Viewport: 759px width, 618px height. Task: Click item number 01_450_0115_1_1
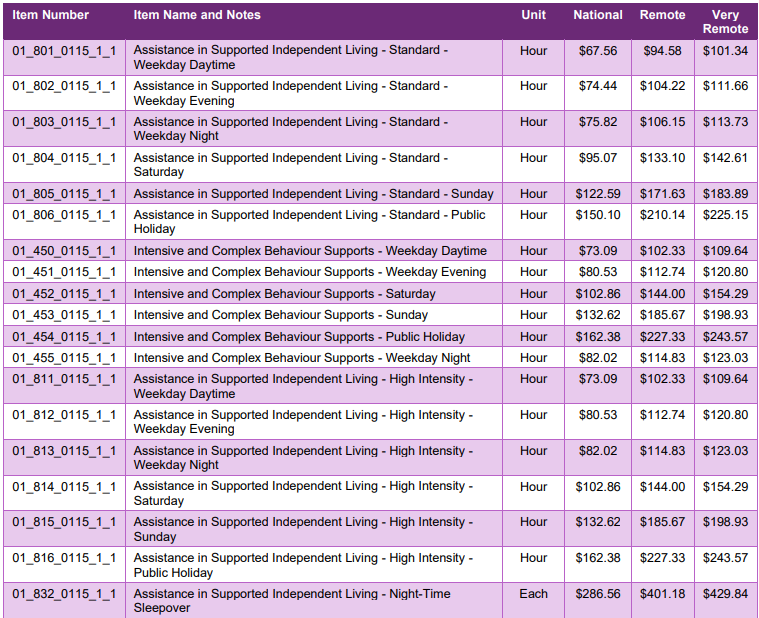[x=64, y=251]
